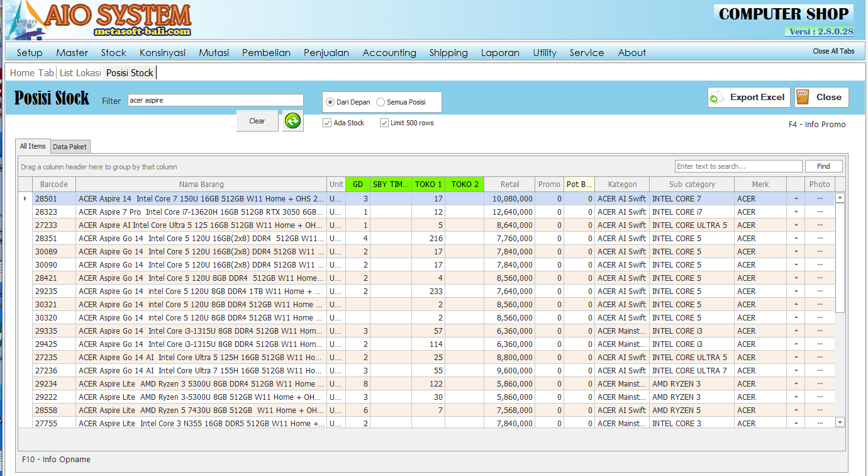
Task: Open the Utility menu
Action: pos(545,53)
